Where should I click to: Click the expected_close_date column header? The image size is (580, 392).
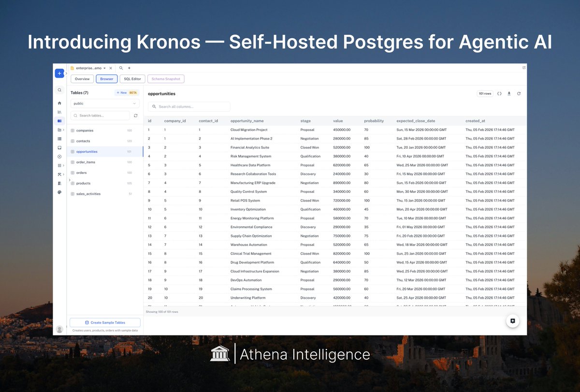[x=416, y=121]
